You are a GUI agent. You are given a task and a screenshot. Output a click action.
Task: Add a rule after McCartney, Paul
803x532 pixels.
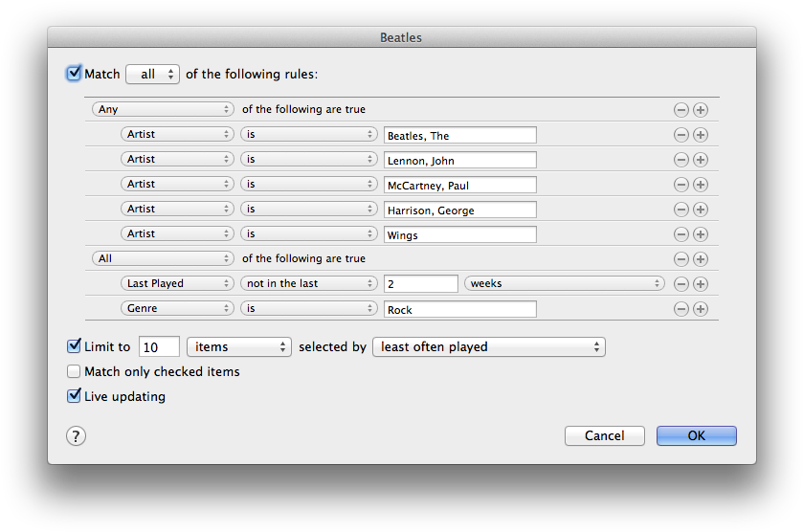701,185
